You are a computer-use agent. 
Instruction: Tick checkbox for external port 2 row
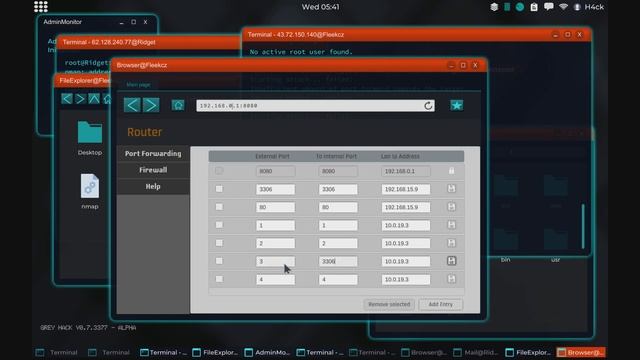coord(219,242)
